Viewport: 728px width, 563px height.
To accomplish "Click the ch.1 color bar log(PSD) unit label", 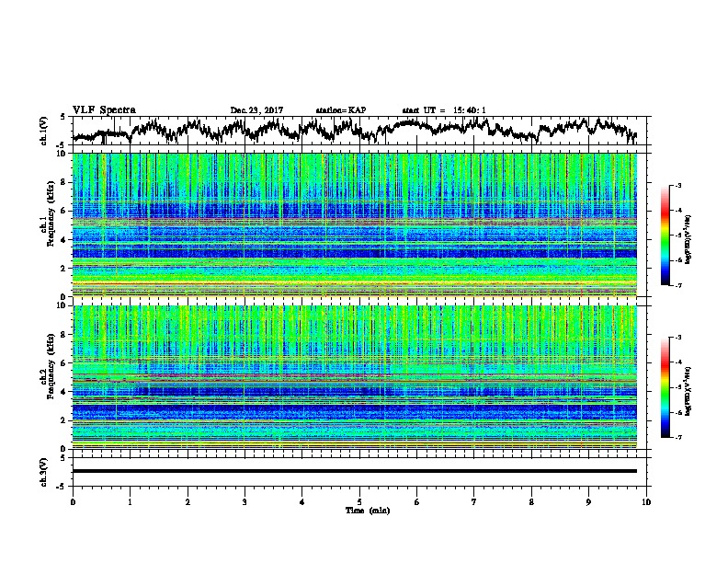I will tap(688, 239).
